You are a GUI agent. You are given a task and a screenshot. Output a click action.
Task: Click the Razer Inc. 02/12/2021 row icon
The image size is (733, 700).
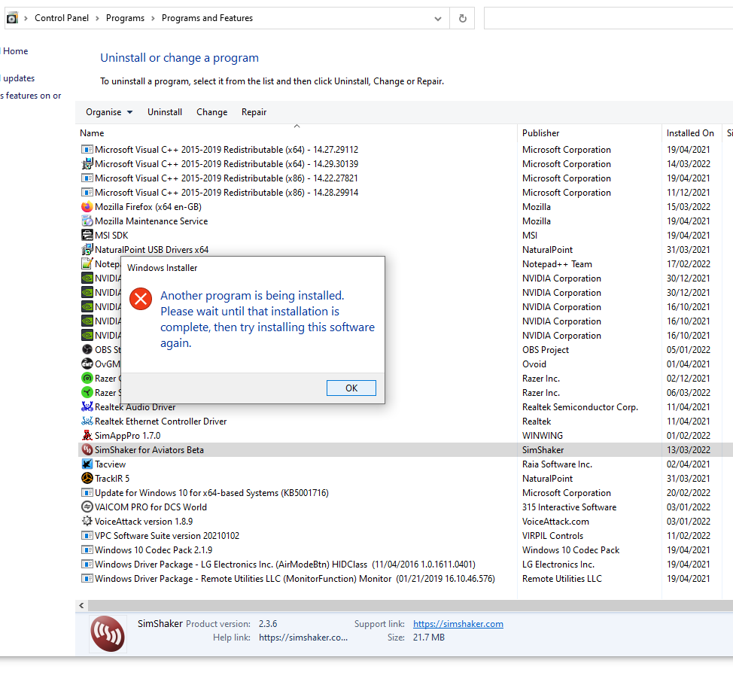[87, 379]
